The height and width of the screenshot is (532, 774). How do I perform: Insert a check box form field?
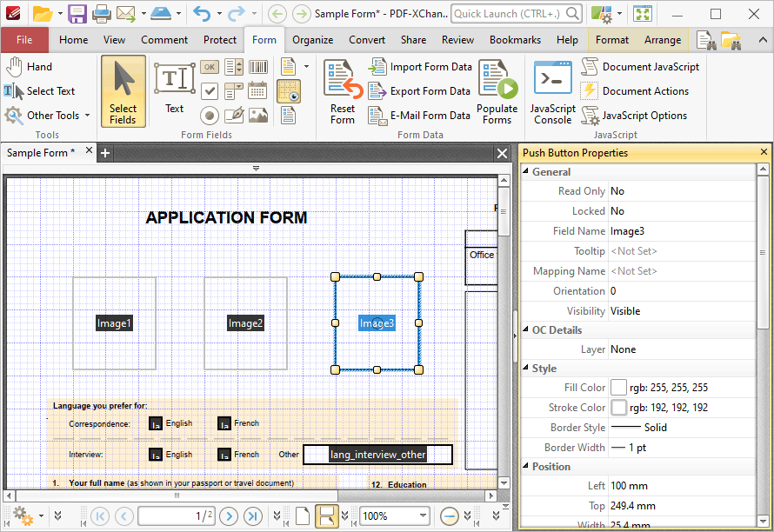tap(210, 90)
